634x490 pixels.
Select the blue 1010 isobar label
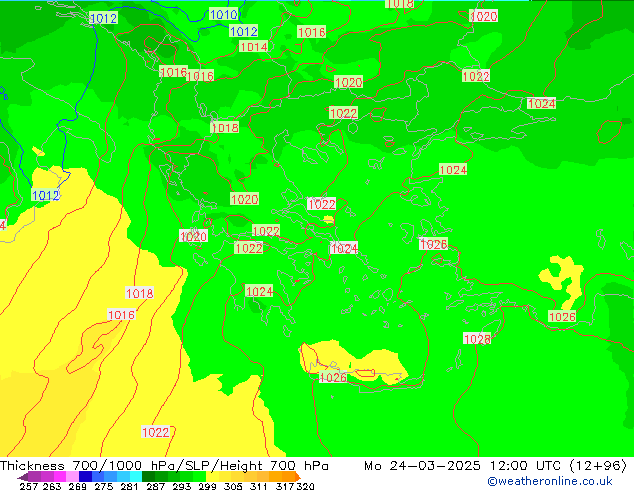(x=224, y=15)
